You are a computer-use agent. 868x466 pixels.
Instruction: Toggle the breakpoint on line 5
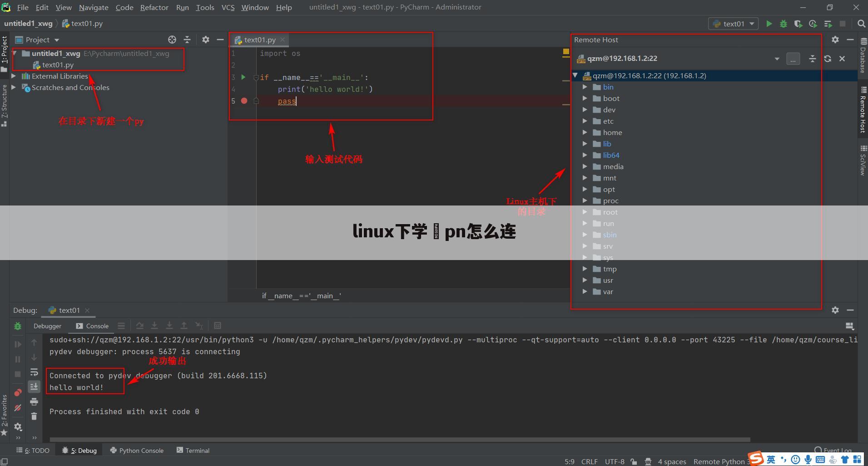[244, 101]
